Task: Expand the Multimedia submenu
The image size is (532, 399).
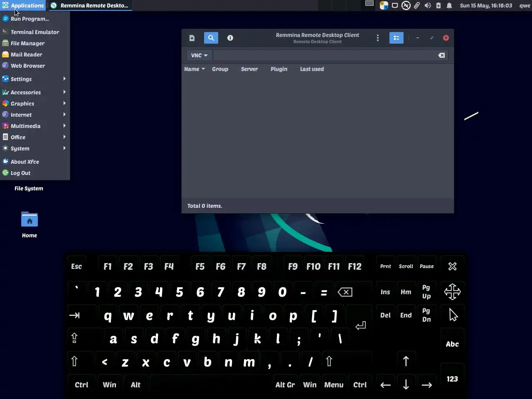Action: pyautogui.click(x=35, y=126)
